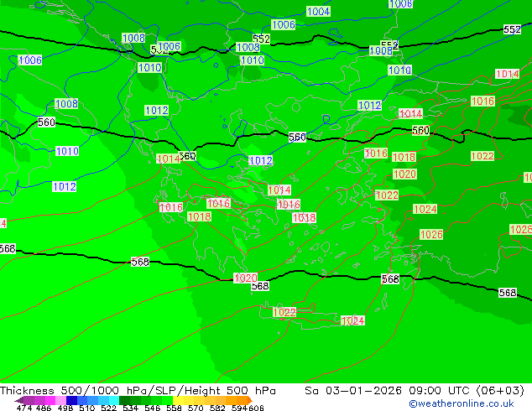The height and width of the screenshot is (411, 532).
Task: Click legend value 498
Action: pyautogui.click(x=65, y=408)
